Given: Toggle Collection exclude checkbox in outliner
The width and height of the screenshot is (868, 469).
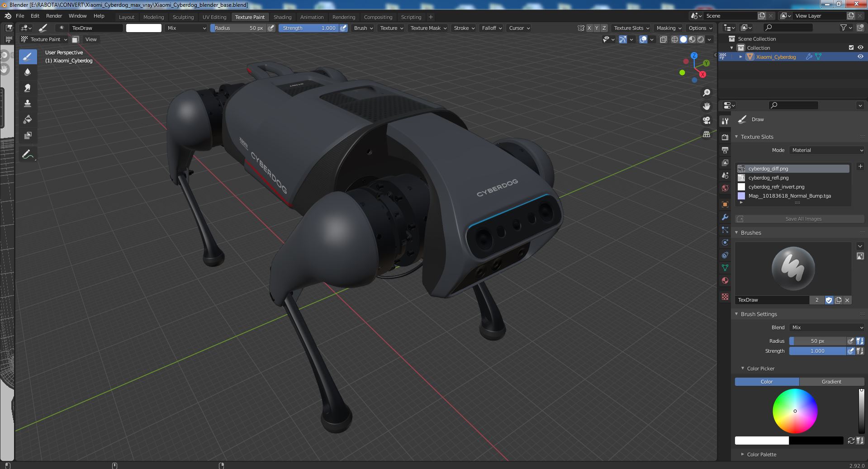Looking at the screenshot, I should pos(851,47).
